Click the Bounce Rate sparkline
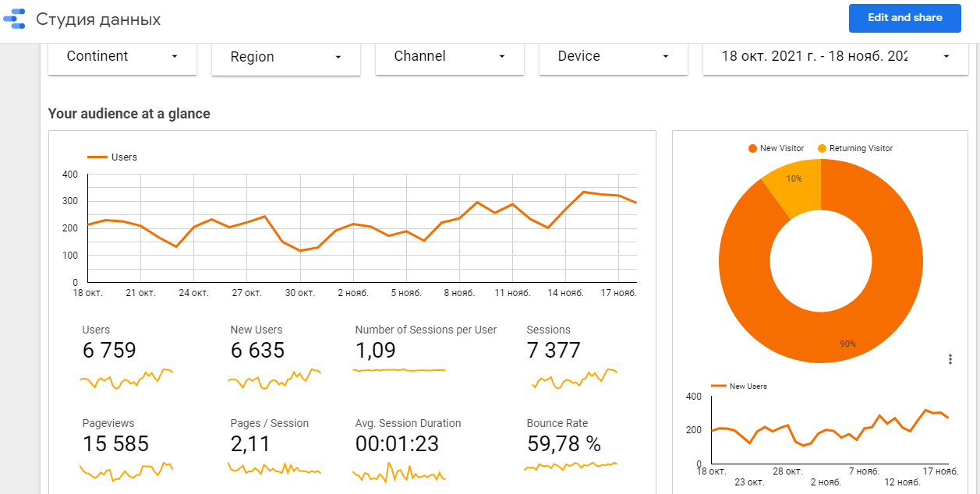Screen dimensions: 980x494 pos(571,466)
